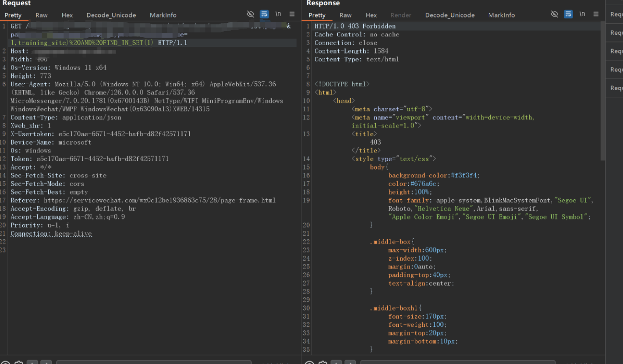Switch to the Request Hex tab

(x=67, y=15)
